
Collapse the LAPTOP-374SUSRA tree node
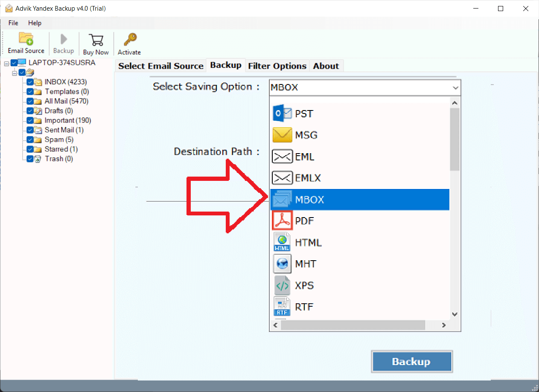tap(6, 63)
